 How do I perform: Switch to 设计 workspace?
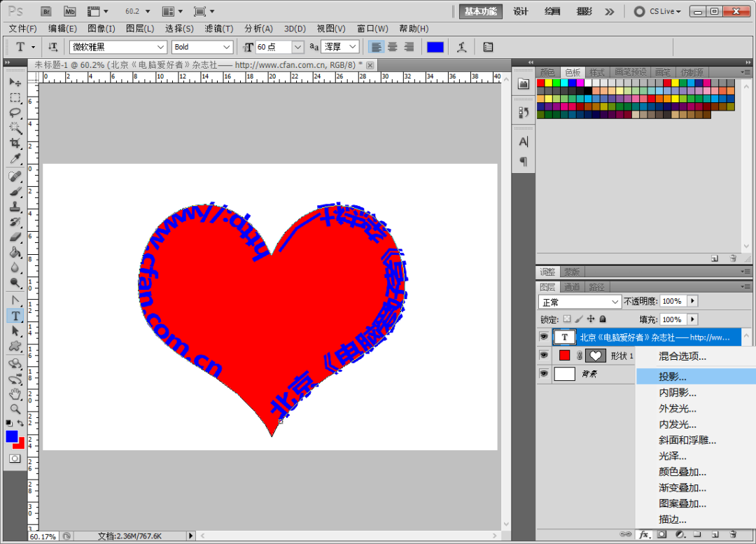point(520,11)
